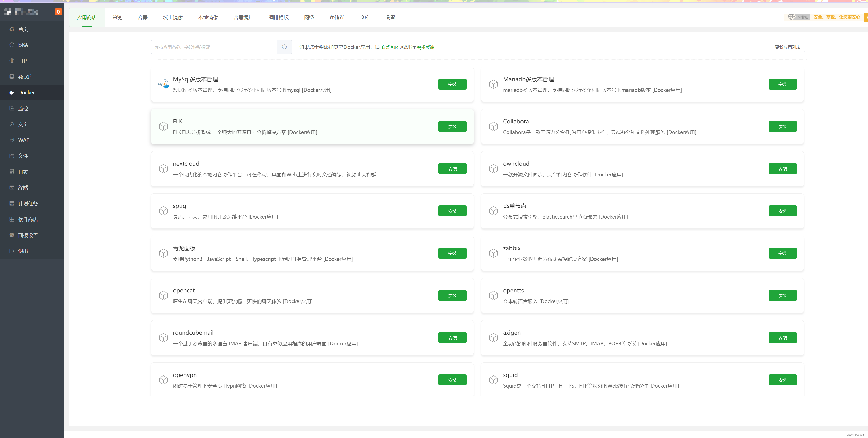Viewport: 868px width, 438px height.
Task: Click 安装 for spug
Action: tap(452, 211)
